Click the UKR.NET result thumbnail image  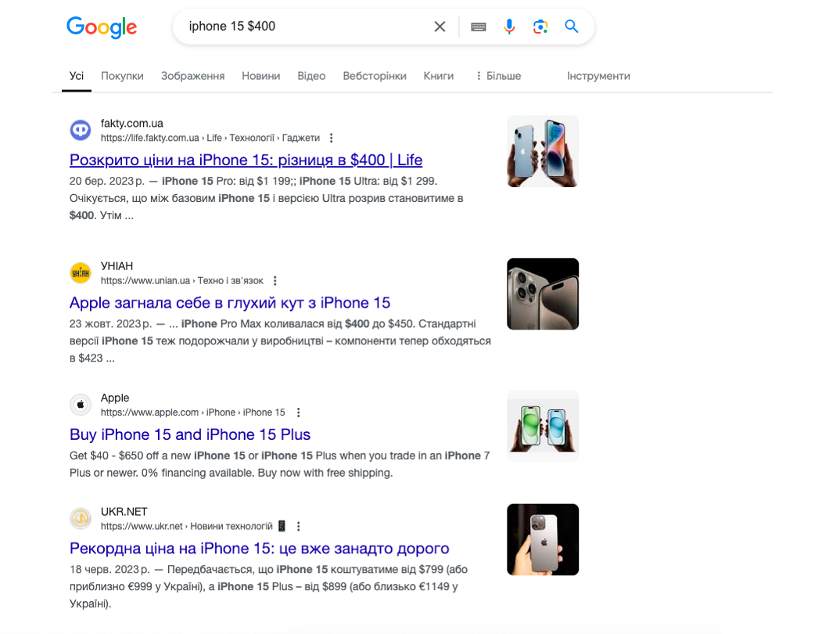543,539
